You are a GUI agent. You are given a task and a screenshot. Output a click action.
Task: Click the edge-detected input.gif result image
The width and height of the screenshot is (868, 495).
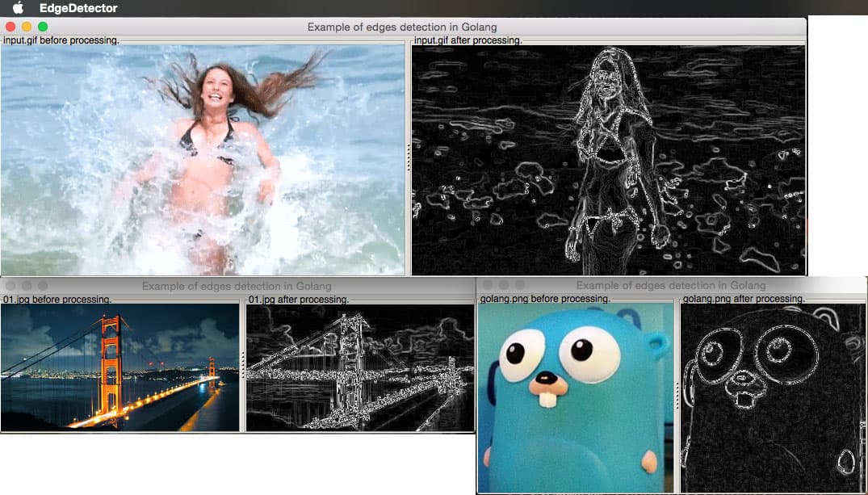[608, 160]
